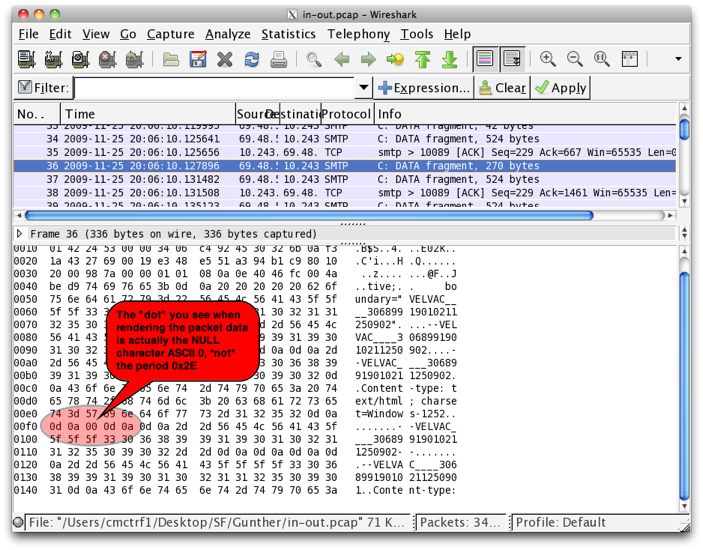The height and width of the screenshot is (550, 703).
Task: Expand the Frame 36 tree item
Action: tap(20, 233)
